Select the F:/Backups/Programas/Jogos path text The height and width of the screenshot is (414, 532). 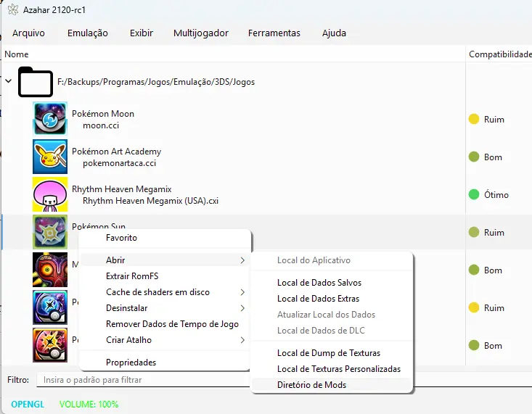coord(156,82)
